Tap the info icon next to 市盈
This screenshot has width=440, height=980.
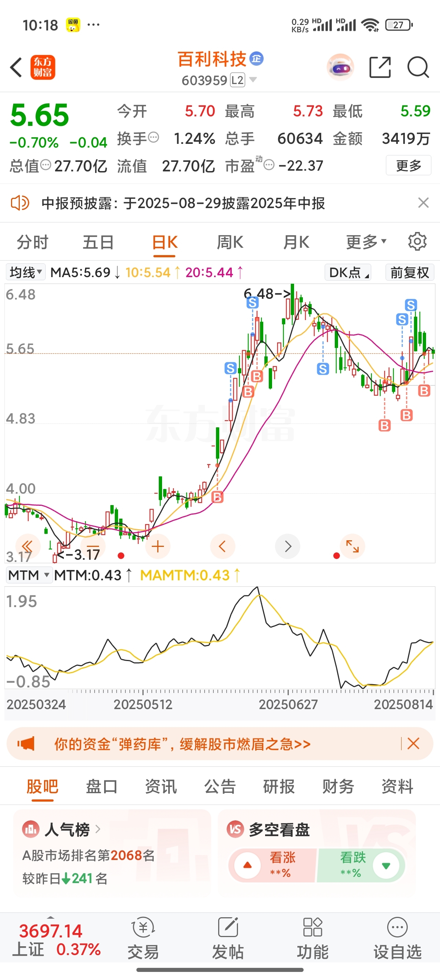269,165
